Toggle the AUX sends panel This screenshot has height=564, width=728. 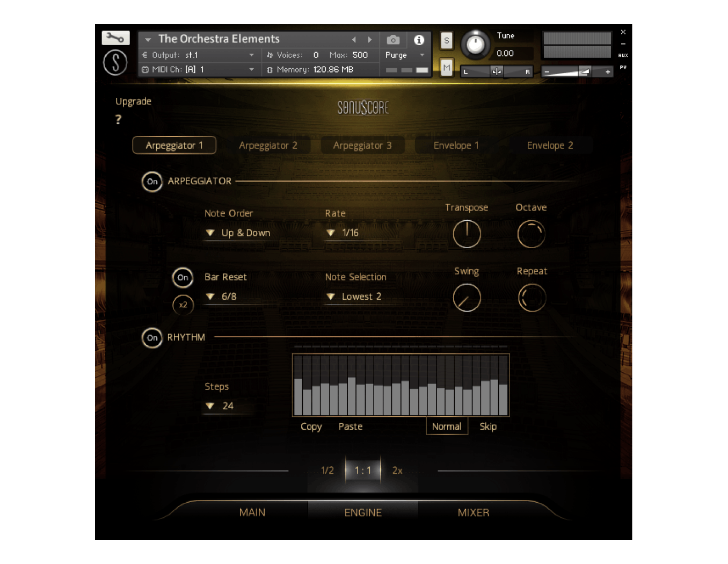click(x=623, y=55)
